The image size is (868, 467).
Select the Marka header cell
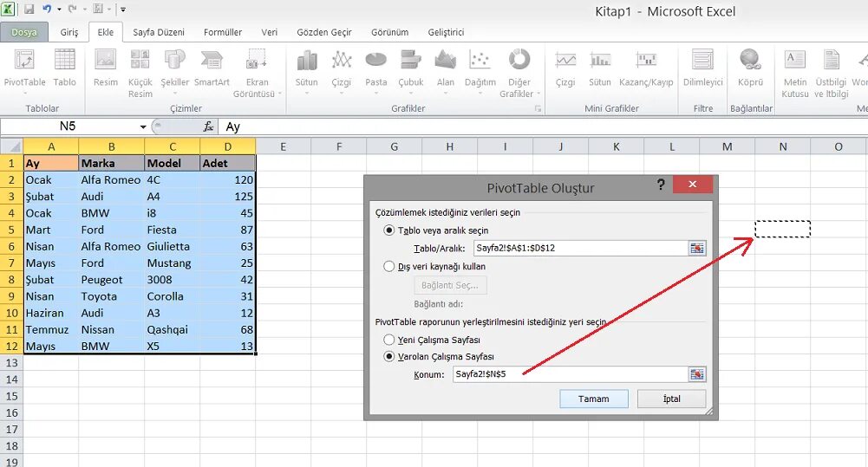coord(111,163)
